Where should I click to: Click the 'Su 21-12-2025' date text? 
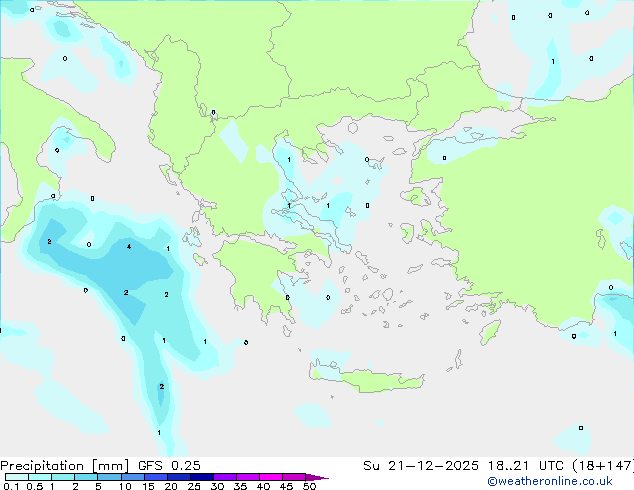[421, 465]
